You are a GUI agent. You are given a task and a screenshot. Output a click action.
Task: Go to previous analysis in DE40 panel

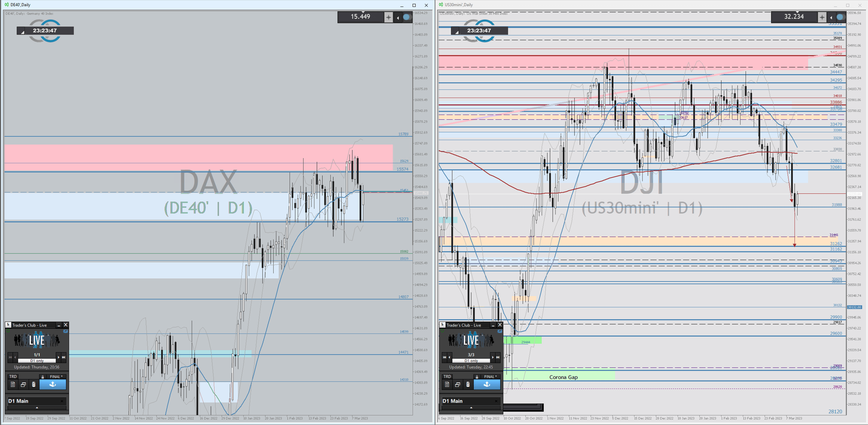(x=15, y=357)
